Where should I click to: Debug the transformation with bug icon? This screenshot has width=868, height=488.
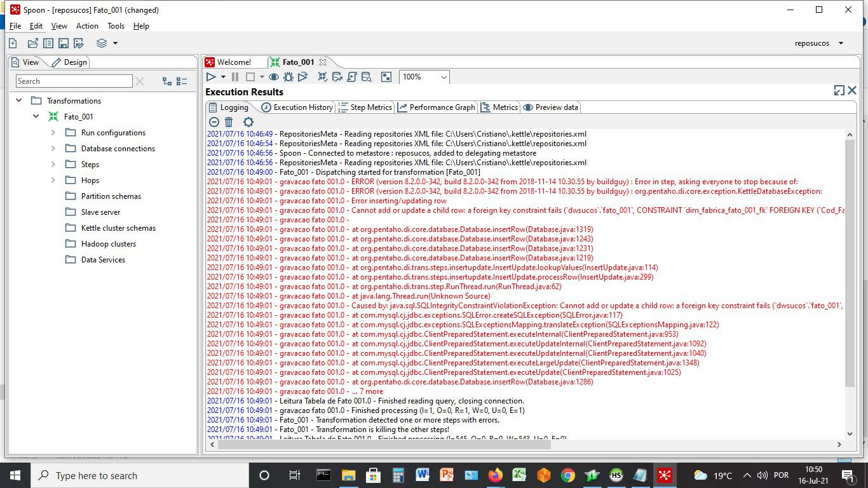(288, 77)
